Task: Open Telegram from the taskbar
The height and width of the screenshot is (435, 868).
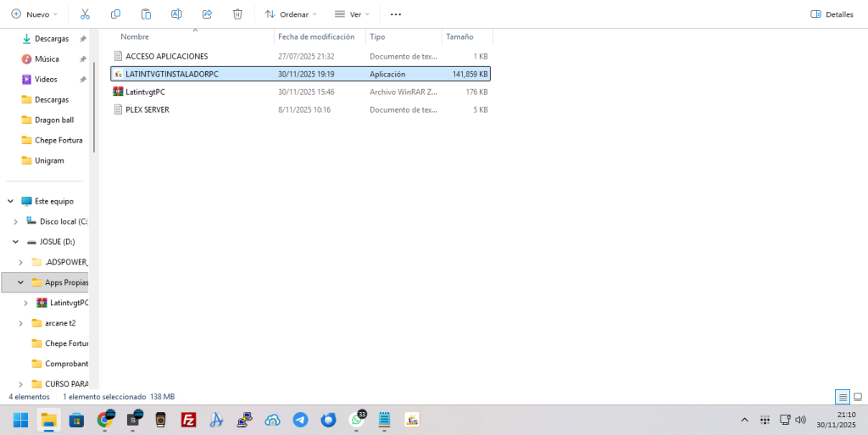Action: 300,420
